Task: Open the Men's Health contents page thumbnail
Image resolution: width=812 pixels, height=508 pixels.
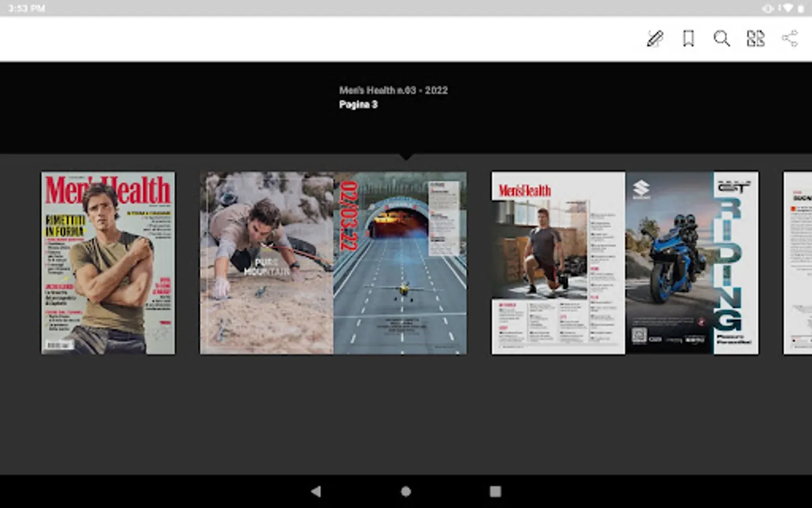Action: pos(558,263)
